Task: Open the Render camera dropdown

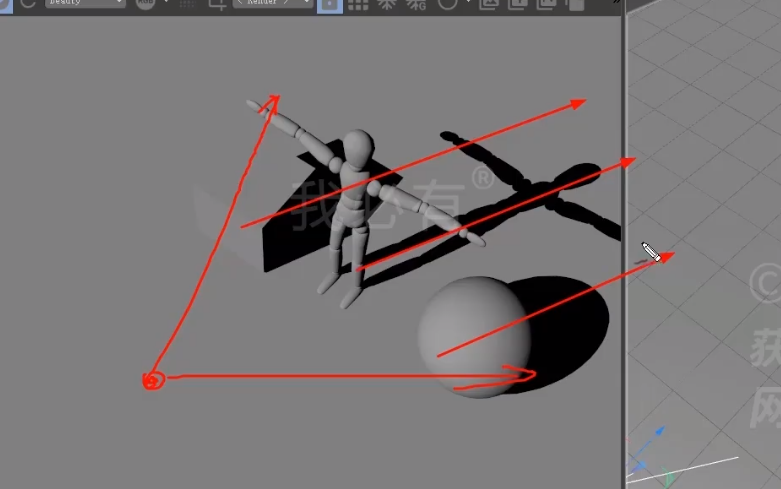Action: tap(272, 2)
